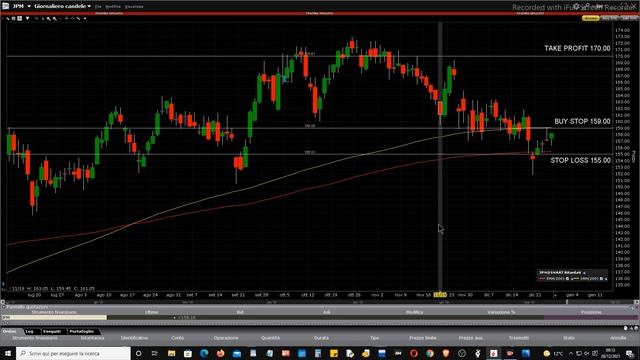Screen dimensions: 640x360
Task: Click the chart's horizontal scroll left arrow
Action: coord(3,302)
